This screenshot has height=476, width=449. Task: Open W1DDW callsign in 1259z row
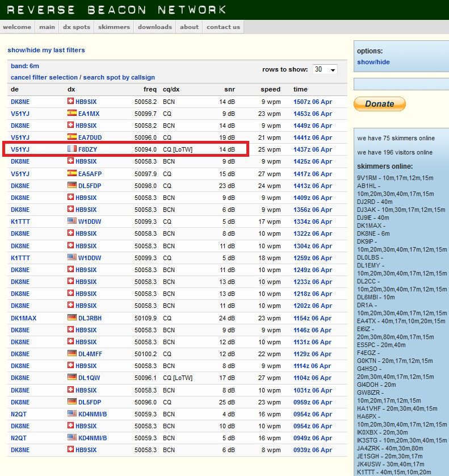click(90, 258)
